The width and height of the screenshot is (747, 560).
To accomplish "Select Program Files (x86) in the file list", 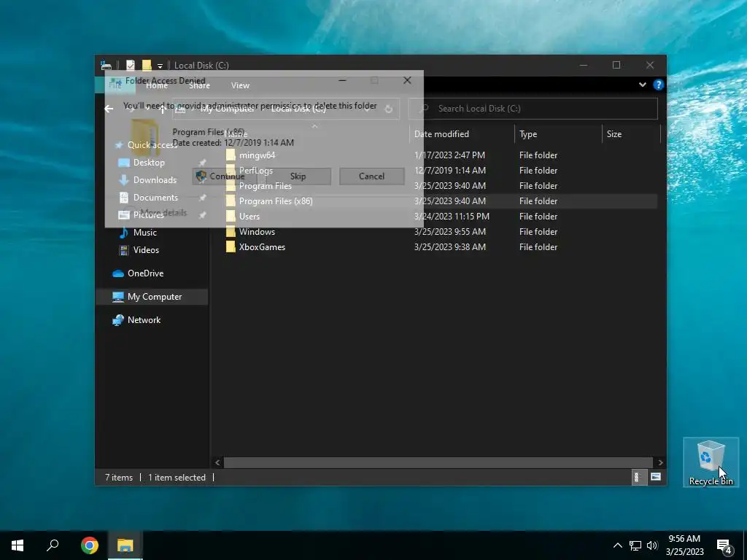I will point(441,201).
